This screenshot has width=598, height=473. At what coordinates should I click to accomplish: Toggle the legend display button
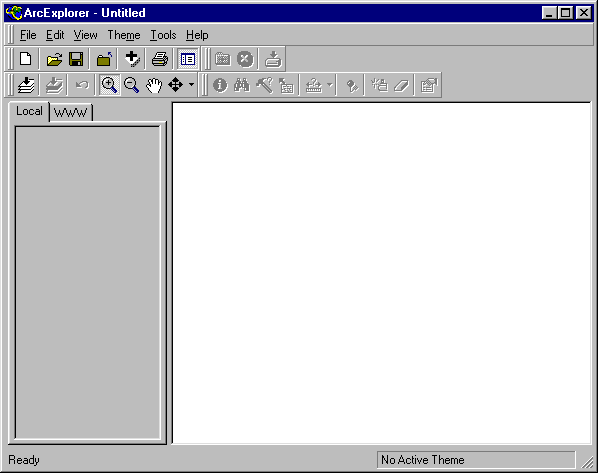click(188, 59)
